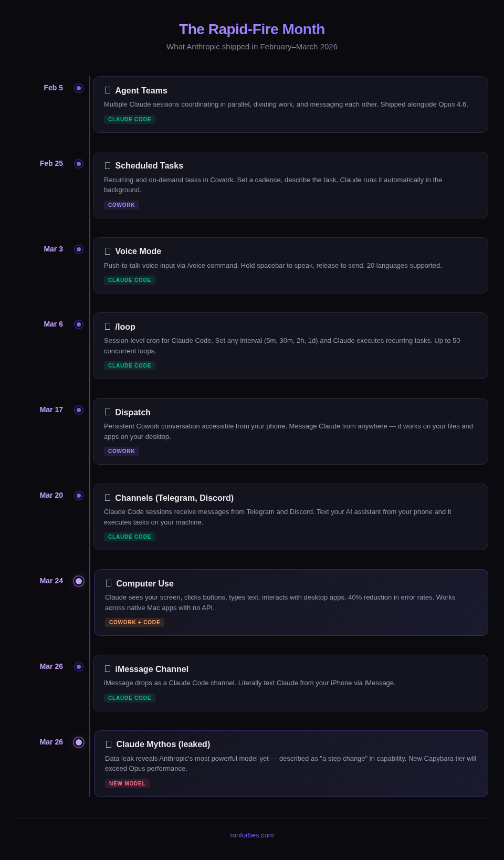Screen dimensions: 504x860
Task: Click the Cowork + Code orange tag
Action: click(134, 623)
